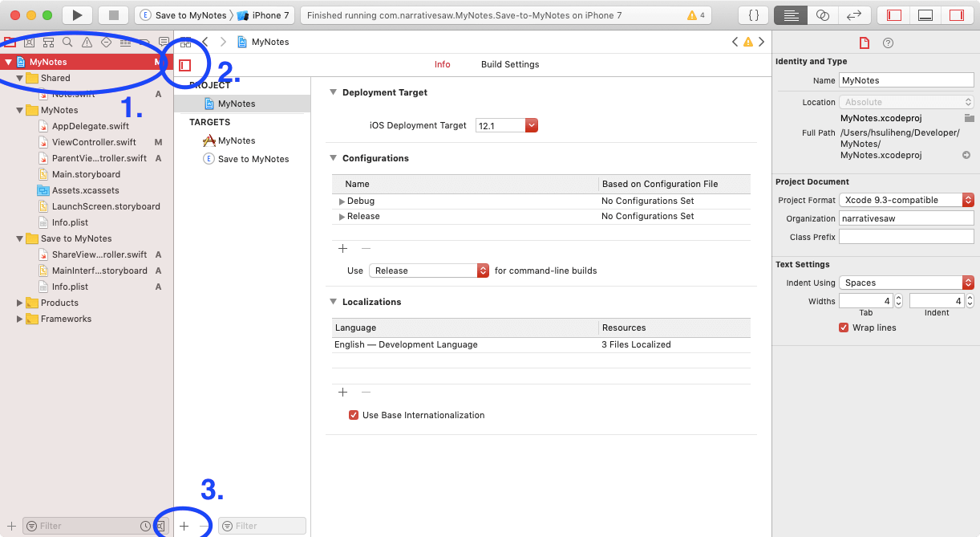Open the Indent Using dropdown

point(906,283)
